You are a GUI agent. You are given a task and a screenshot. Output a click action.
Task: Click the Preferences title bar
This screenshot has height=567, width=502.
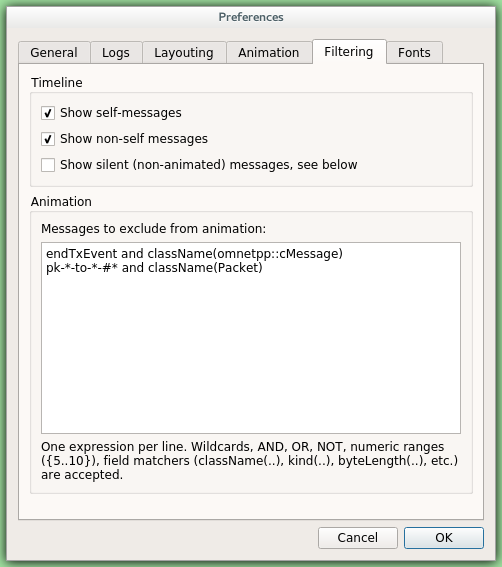(251, 17)
